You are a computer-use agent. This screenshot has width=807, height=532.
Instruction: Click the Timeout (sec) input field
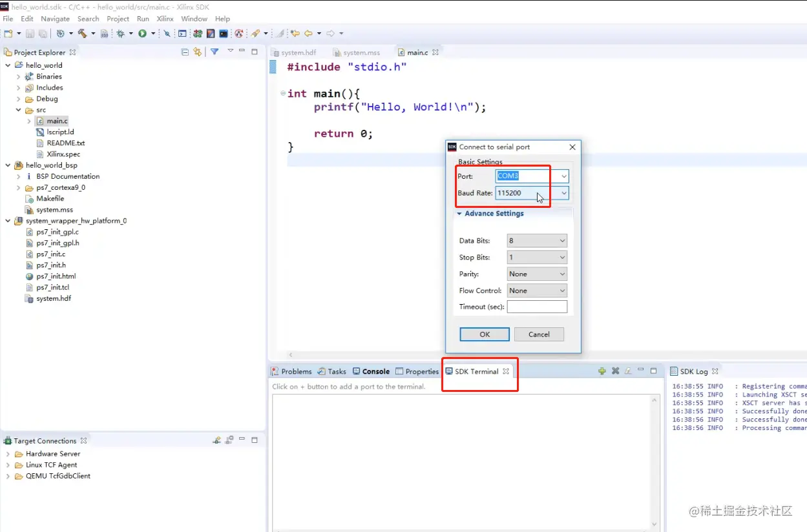pyautogui.click(x=537, y=307)
